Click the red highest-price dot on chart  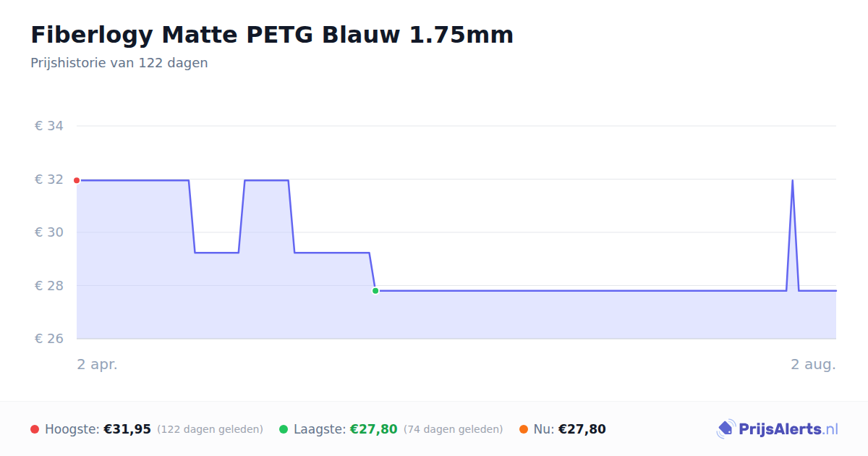click(77, 180)
